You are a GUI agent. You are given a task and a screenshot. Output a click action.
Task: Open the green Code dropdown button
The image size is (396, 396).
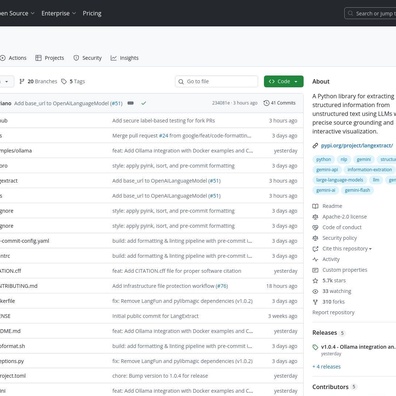[x=284, y=81]
